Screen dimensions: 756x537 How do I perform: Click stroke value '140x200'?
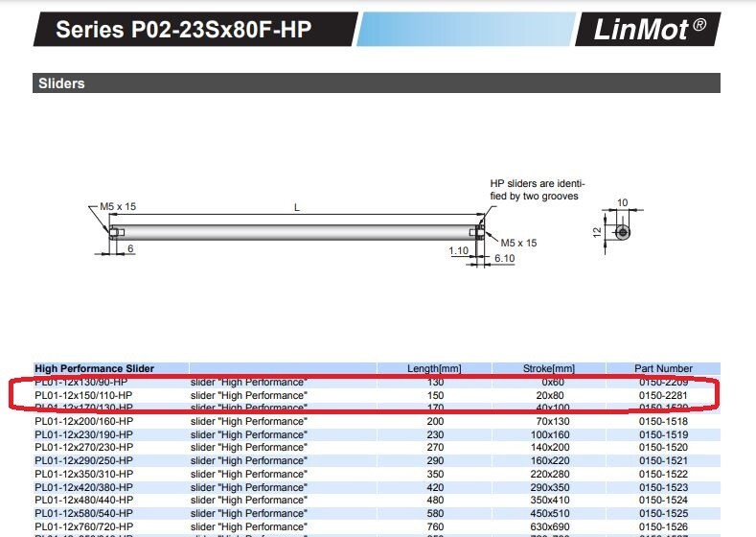(x=550, y=448)
